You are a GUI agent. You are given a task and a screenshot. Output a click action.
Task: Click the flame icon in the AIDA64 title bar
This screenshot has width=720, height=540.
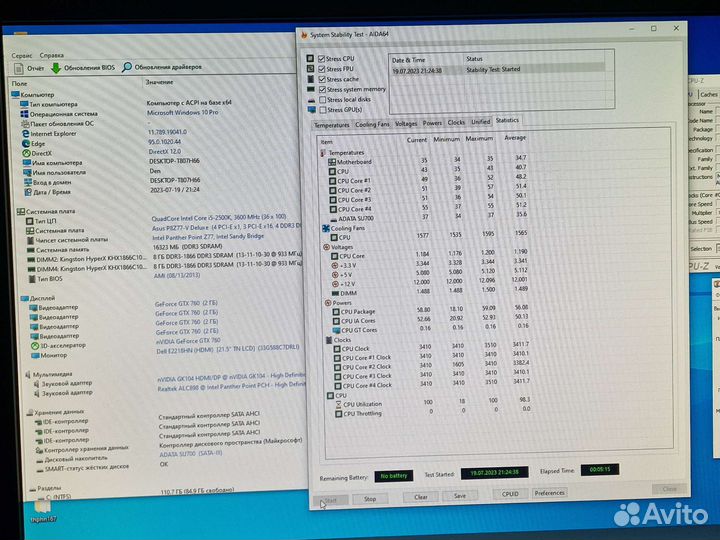[304, 35]
